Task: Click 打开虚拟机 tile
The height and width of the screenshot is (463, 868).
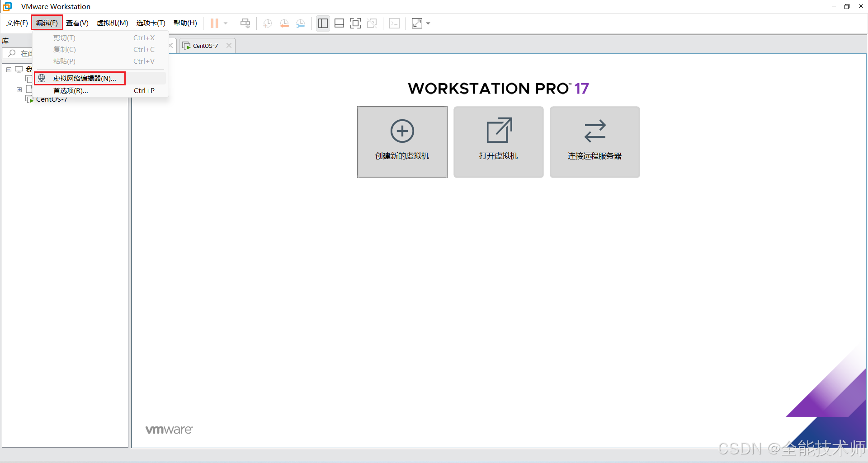Action: [499, 142]
